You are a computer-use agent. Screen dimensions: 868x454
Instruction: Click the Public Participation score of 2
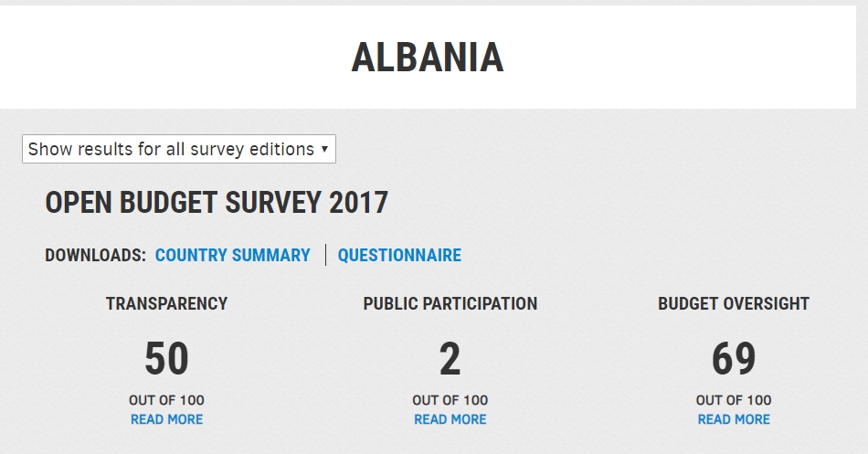pos(450,359)
